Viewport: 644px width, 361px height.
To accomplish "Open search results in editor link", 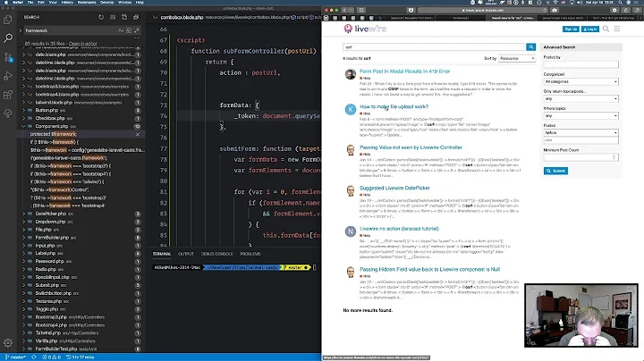I will (x=82, y=44).
